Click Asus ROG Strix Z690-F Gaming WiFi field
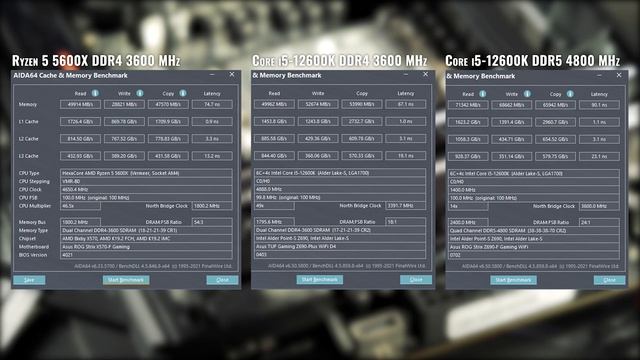The height and width of the screenshot is (360, 640). (533, 247)
